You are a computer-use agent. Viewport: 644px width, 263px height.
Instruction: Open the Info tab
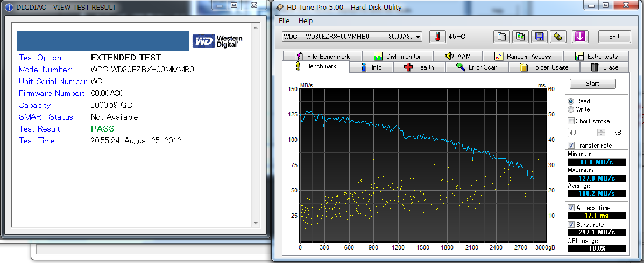click(371, 67)
